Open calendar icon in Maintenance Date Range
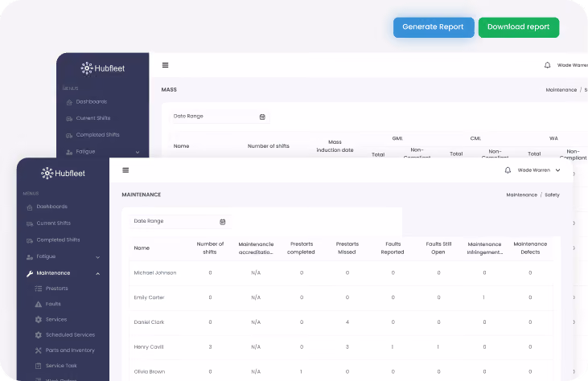The width and height of the screenshot is (588, 381). click(x=222, y=222)
